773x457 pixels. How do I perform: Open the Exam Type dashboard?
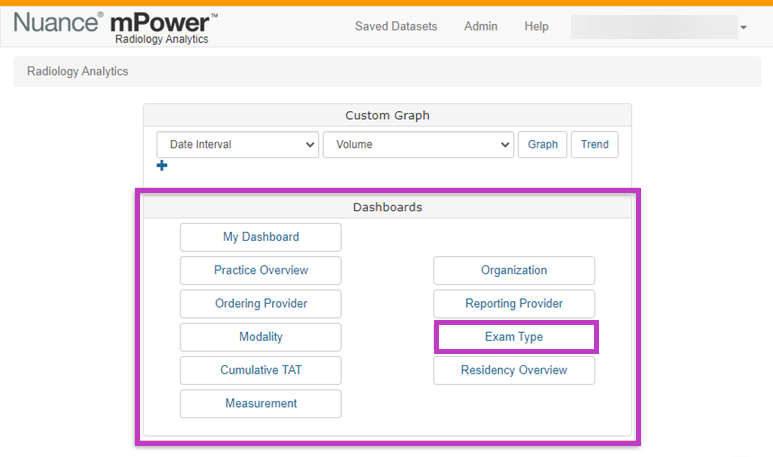click(x=514, y=337)
